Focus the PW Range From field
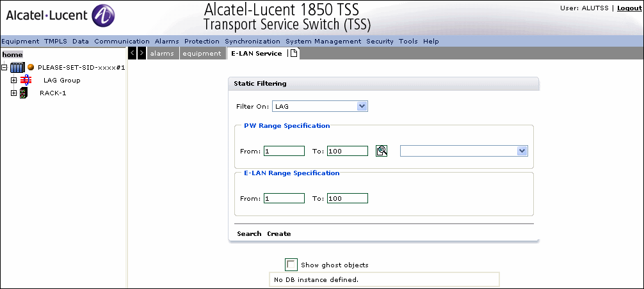 pyautogui.click(x=284, y=151)
